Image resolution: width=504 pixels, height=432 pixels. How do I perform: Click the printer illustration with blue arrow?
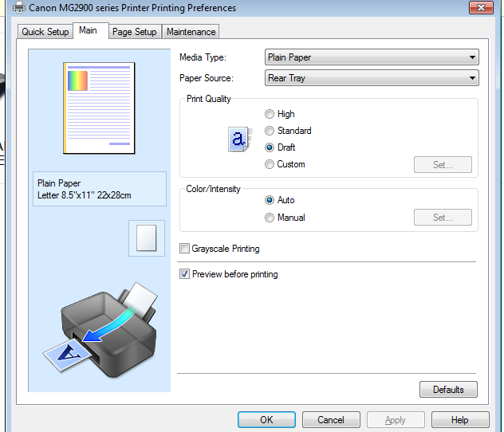100,330
